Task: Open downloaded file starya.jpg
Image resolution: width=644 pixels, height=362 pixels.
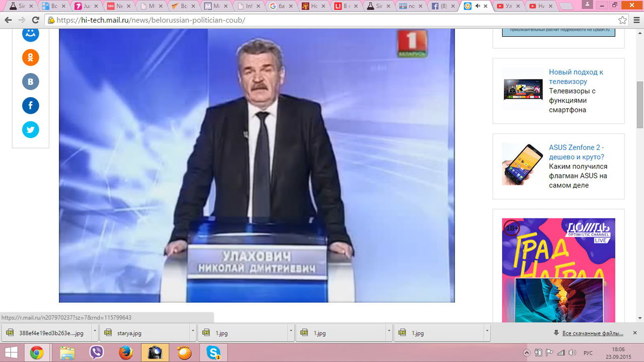Action: pyautogui.click(x=145, y=333)
